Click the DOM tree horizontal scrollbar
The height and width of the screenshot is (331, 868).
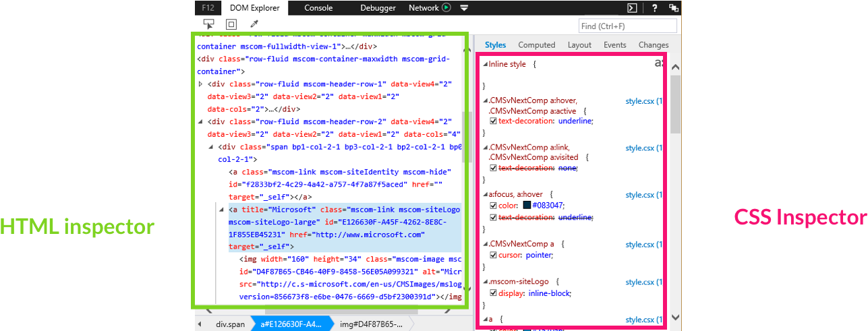341,311
